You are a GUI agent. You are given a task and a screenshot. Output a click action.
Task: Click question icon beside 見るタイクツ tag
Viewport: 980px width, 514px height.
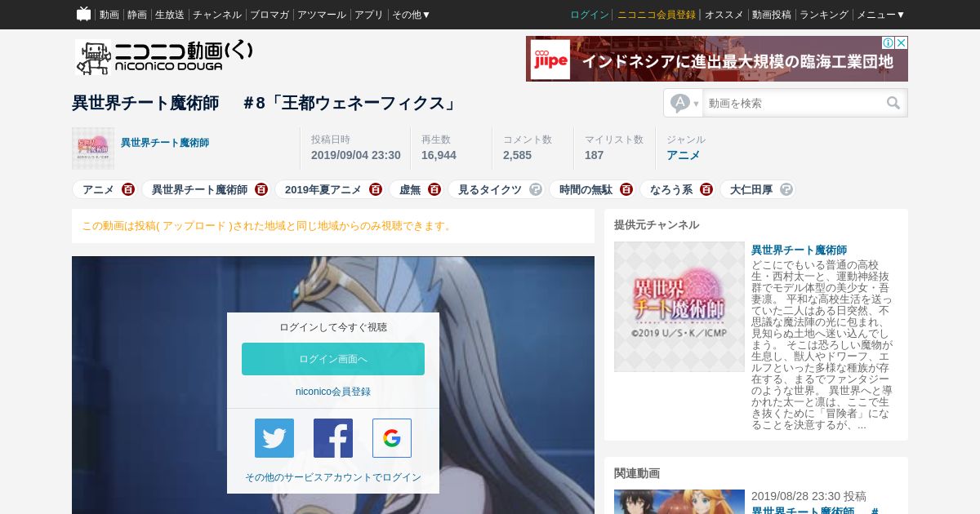point(536,189)
